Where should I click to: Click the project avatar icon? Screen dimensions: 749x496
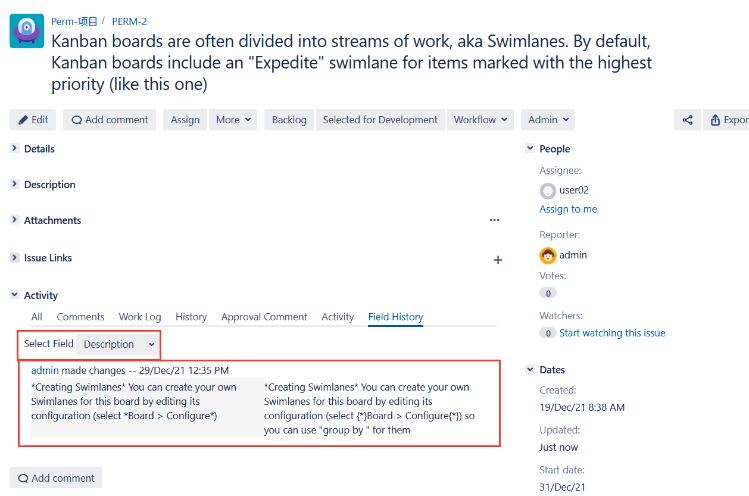(x=27, y=31)
